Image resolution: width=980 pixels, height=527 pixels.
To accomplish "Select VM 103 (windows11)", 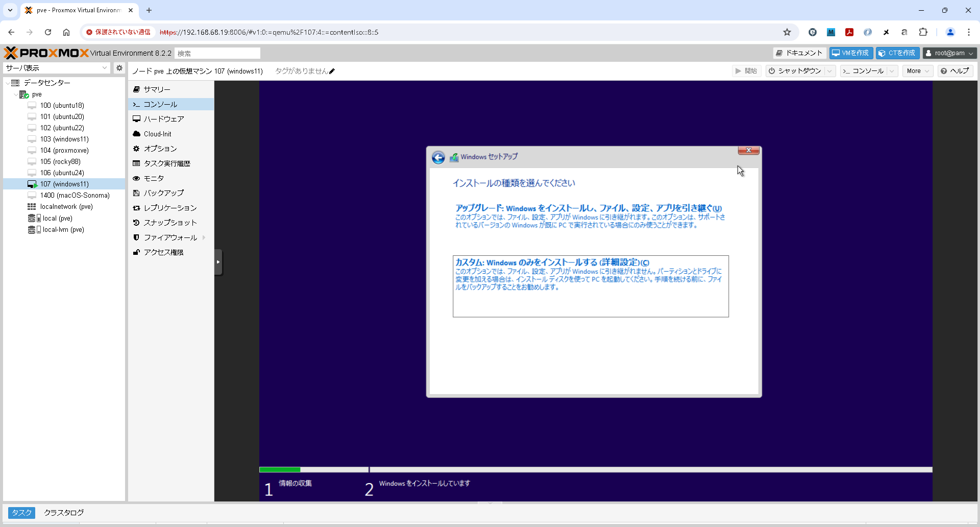I will point(64,139).
